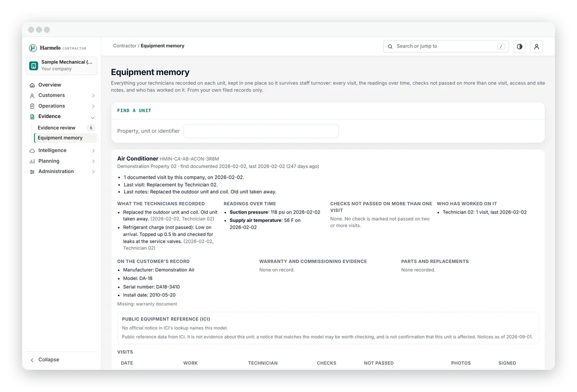Click the WORK column header
This screenshot has width=577, height=392.
tap(190, 363)
